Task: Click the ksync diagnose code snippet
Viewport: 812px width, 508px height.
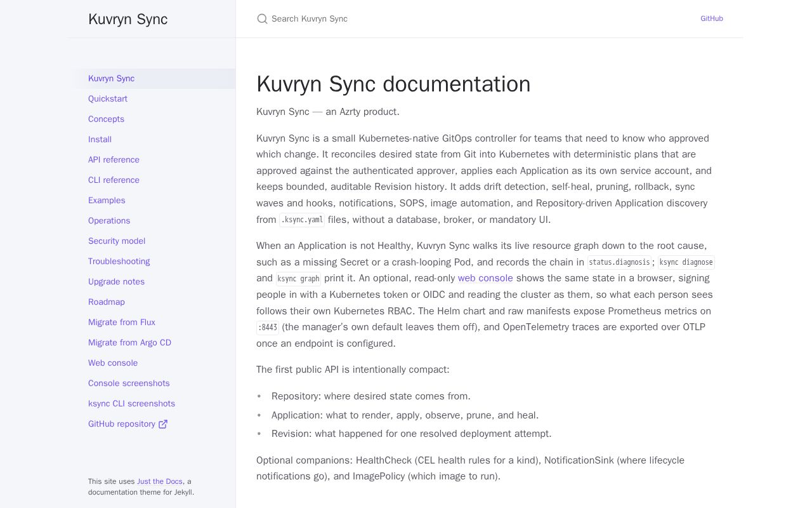Action: [x=686, y=262]
